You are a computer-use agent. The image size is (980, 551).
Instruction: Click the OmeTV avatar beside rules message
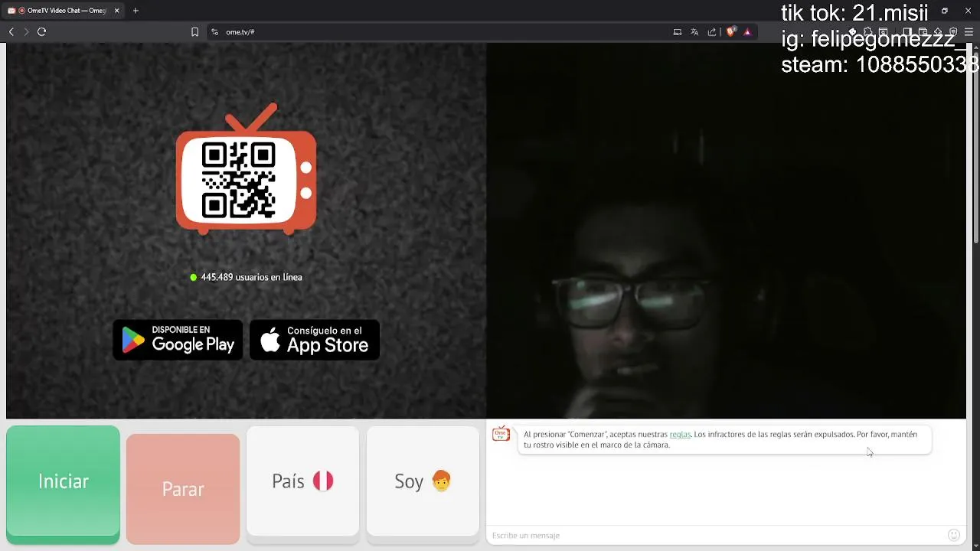tap(501, 434)
